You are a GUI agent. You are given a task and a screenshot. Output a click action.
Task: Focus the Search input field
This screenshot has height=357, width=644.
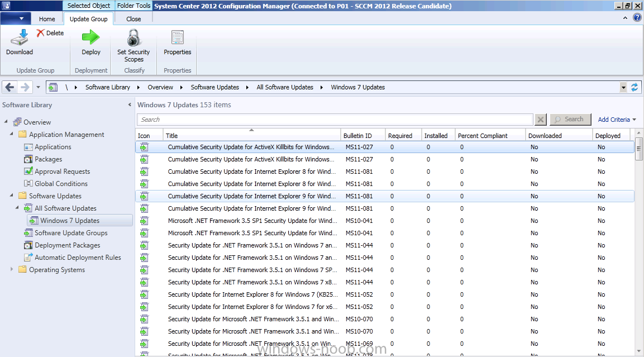[335, 120]
